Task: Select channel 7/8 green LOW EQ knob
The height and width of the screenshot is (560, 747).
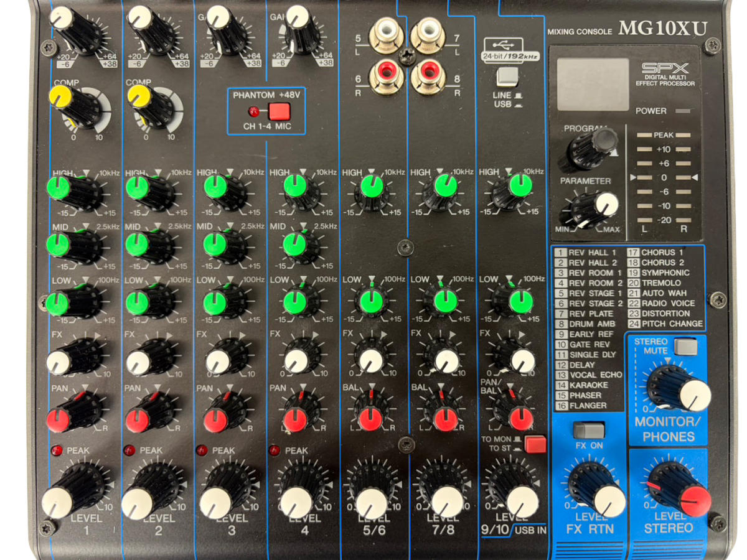Action: [x=443, y=303]
